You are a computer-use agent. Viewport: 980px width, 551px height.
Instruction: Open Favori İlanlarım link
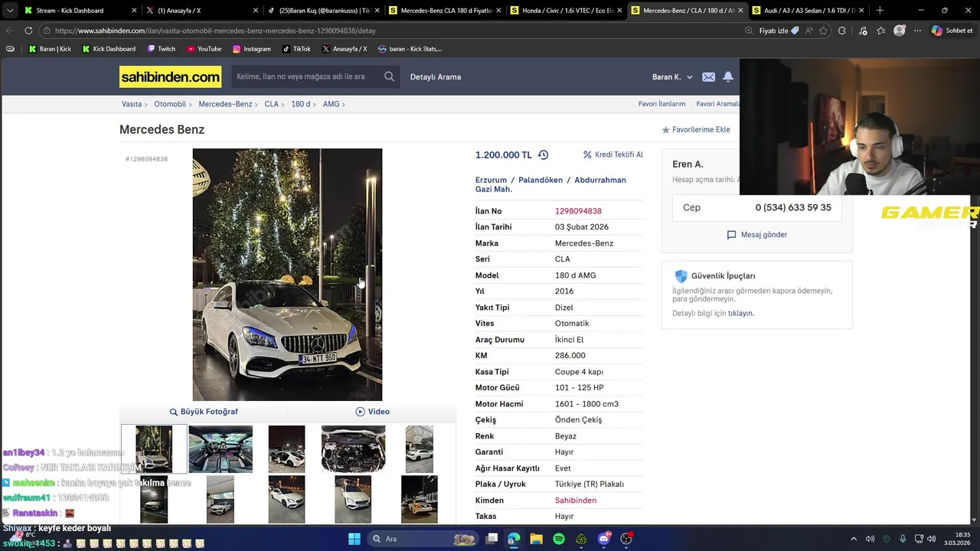662,104
